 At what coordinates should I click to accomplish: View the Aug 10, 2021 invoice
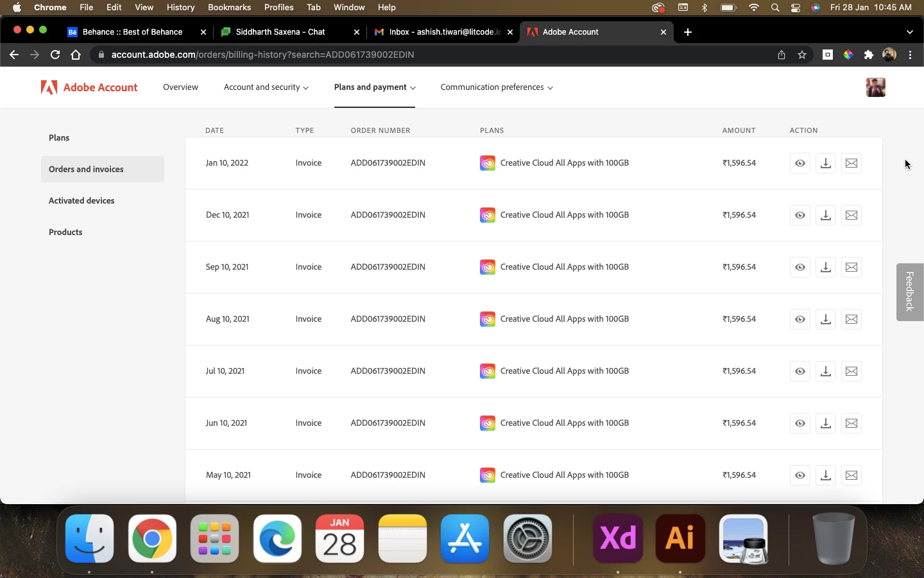coord(800,319)
